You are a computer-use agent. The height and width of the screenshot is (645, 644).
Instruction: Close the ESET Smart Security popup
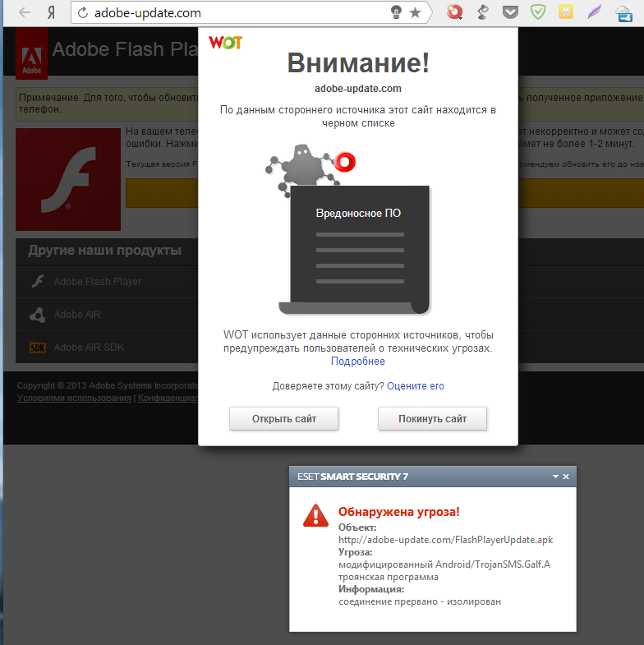(x=566, y=477)
